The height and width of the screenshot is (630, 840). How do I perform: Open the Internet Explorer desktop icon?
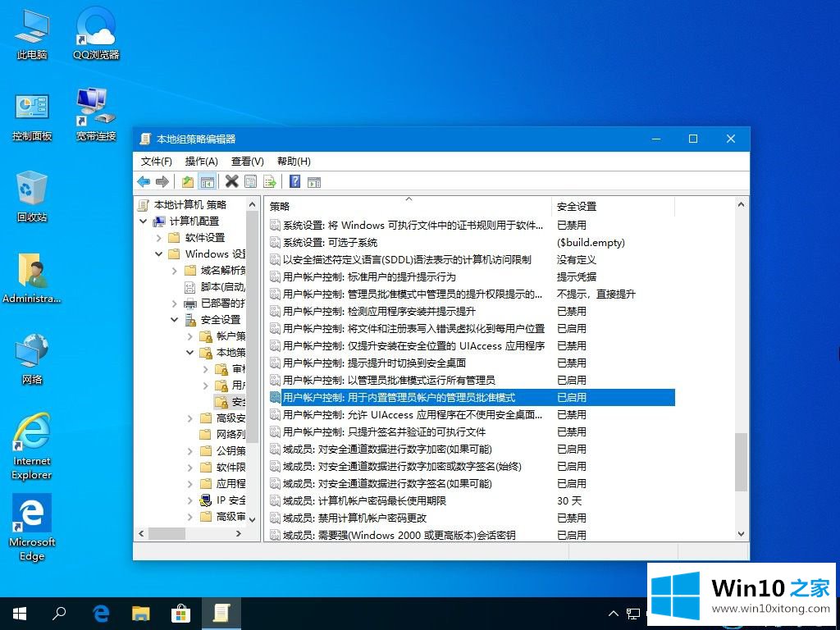[32, 446]
